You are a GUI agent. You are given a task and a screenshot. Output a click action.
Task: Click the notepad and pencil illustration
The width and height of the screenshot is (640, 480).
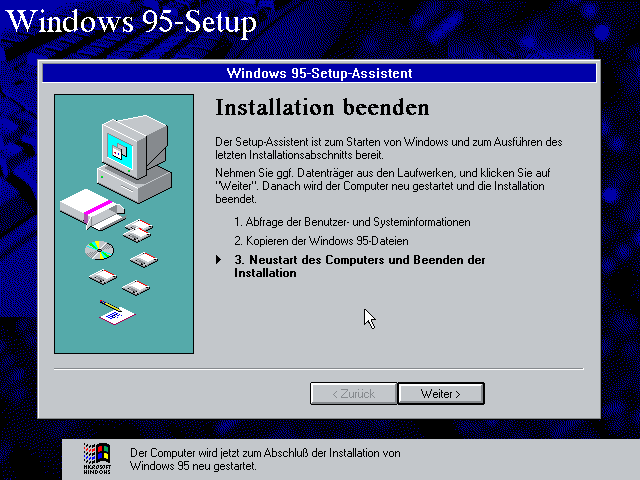point(117,313)
